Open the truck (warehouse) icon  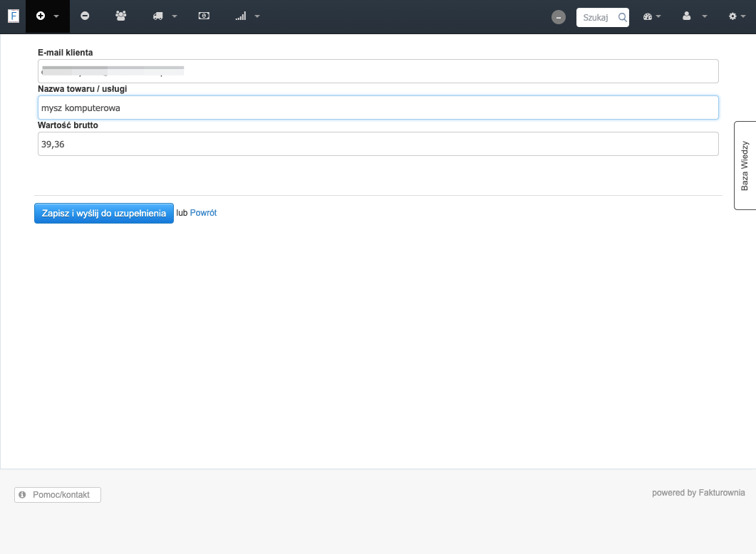coord(157,16)
